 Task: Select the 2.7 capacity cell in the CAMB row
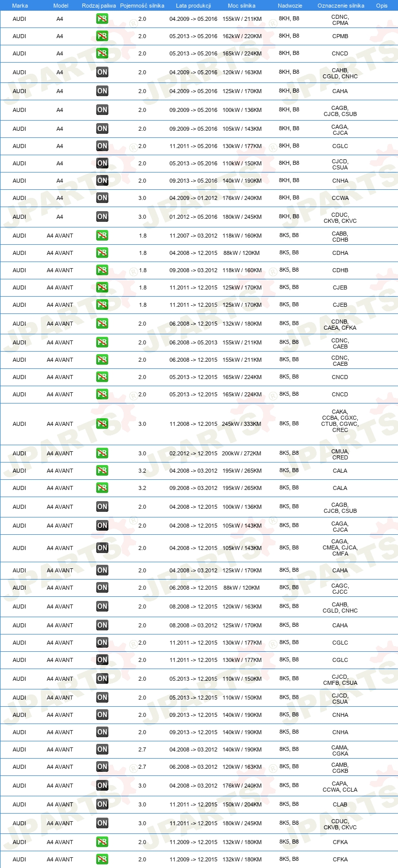[x=143, y=767]
